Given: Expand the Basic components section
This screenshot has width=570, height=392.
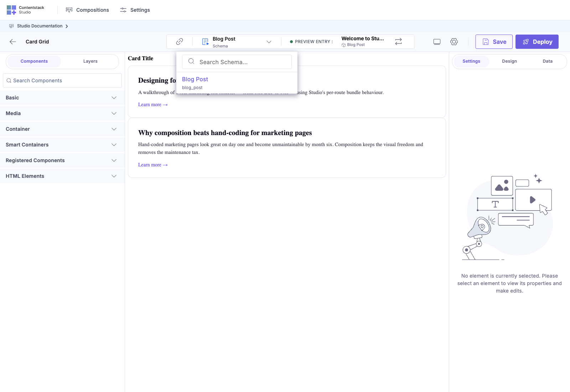Looking at the screenshot, I should click(x=62, y=98).
